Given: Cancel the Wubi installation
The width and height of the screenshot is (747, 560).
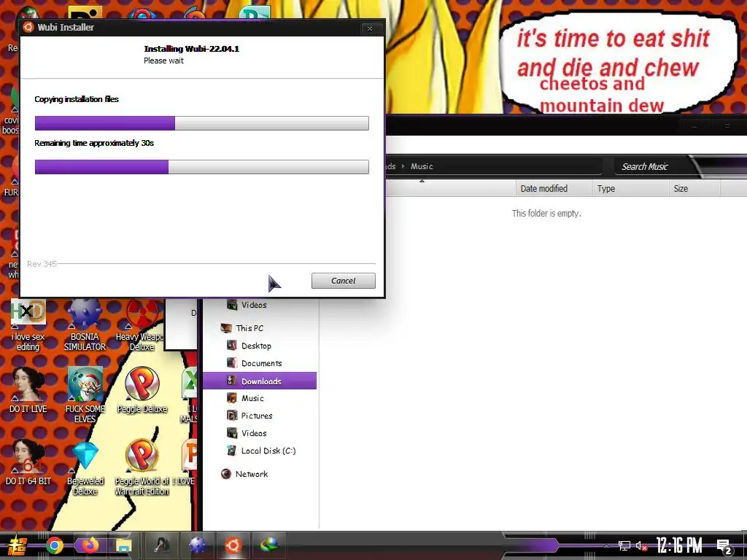Looking at the screenshot, I should pyautogui.click(x=343, y=281).
